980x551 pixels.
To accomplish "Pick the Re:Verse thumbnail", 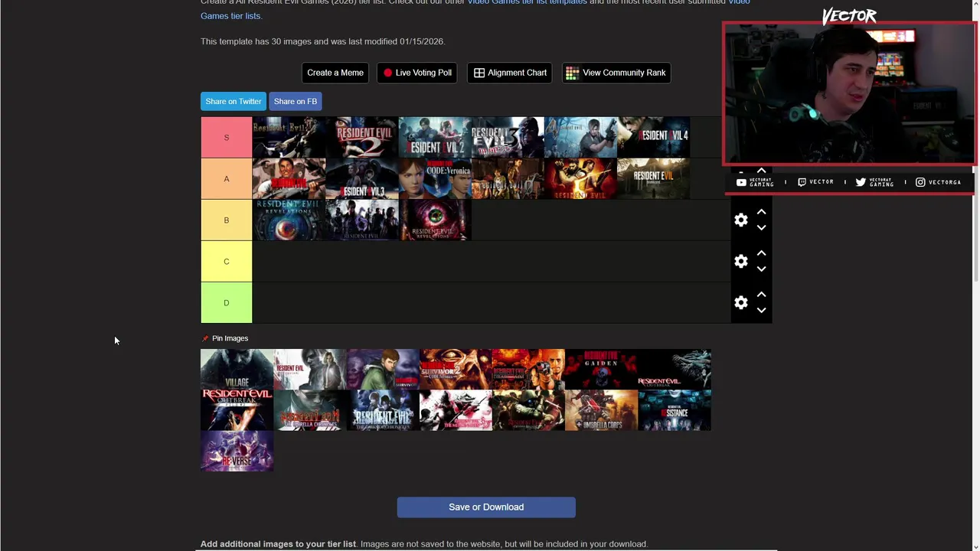I will [x=237, y=452].
